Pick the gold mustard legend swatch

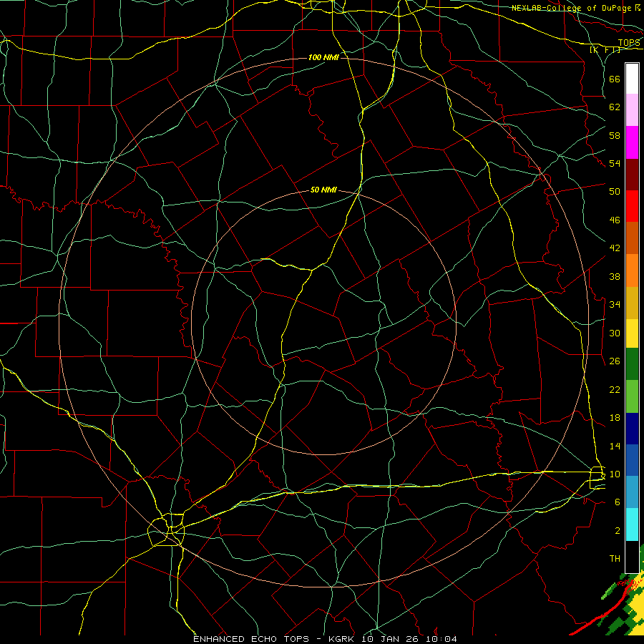tap(632, 303)
